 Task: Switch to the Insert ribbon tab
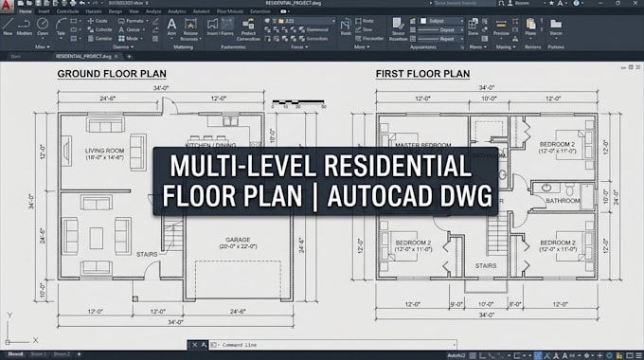44,11
